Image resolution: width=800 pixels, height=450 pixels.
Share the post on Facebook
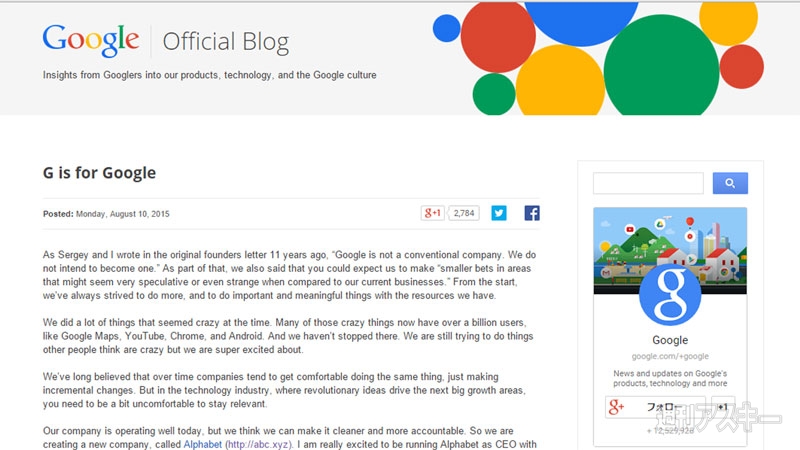[532, 213]
